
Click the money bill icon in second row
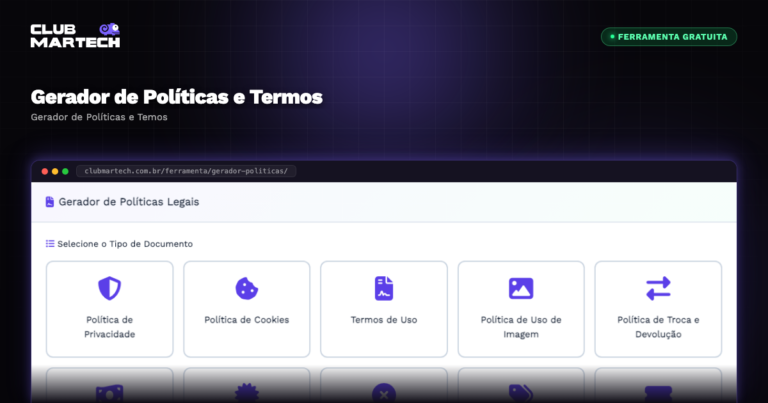point(110,394)
